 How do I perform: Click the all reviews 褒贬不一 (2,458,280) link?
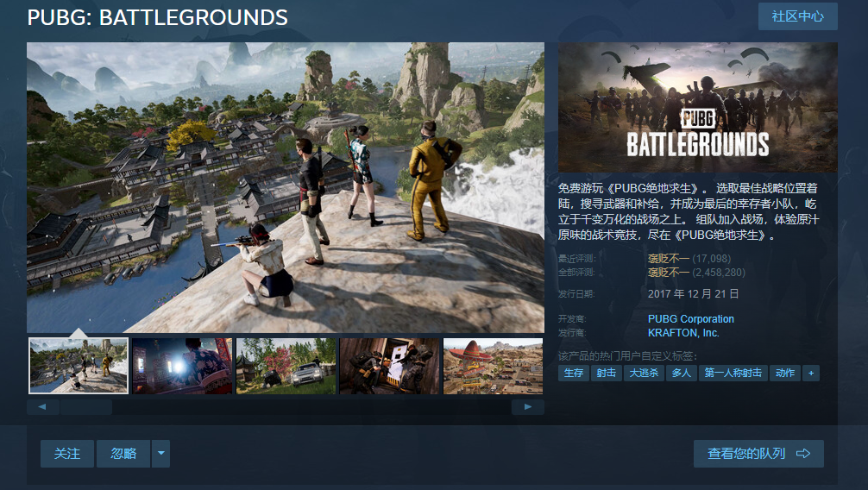point(696,273)
